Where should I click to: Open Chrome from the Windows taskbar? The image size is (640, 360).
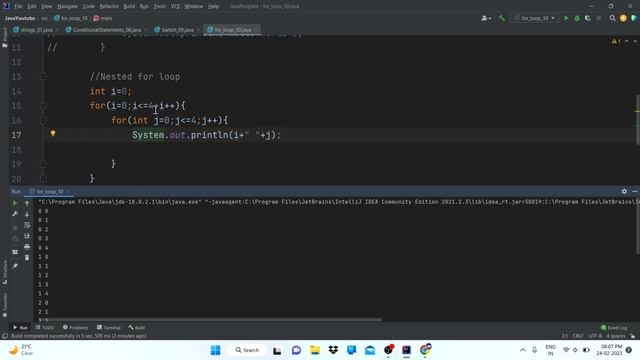tap(425, 350)
